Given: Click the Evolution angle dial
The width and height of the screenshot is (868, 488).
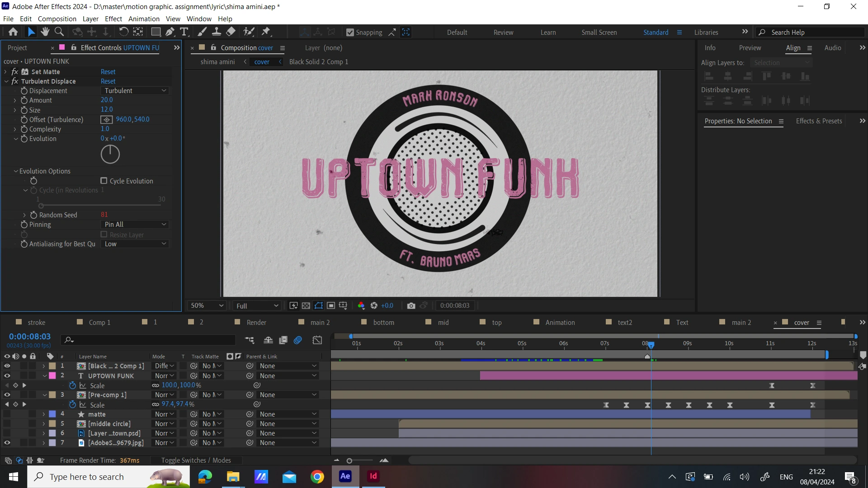Looking at the screenshot, I should pyautogui.click(x=110, y=155).
